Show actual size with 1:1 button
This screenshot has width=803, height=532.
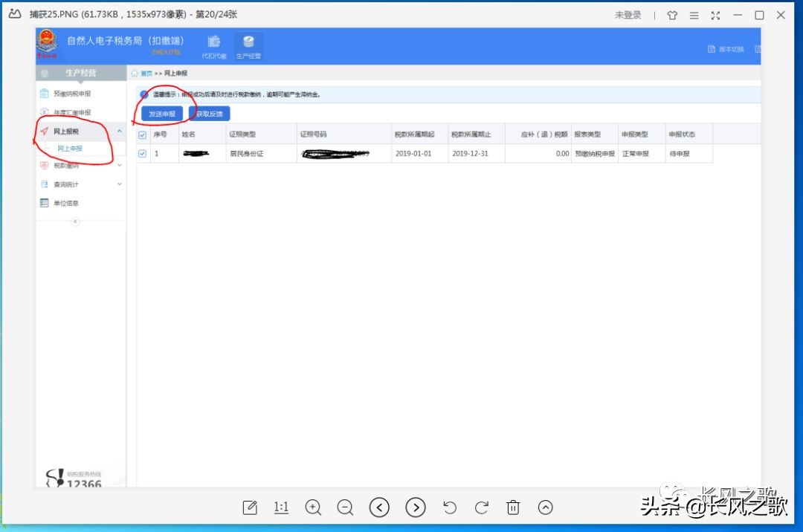281,507
